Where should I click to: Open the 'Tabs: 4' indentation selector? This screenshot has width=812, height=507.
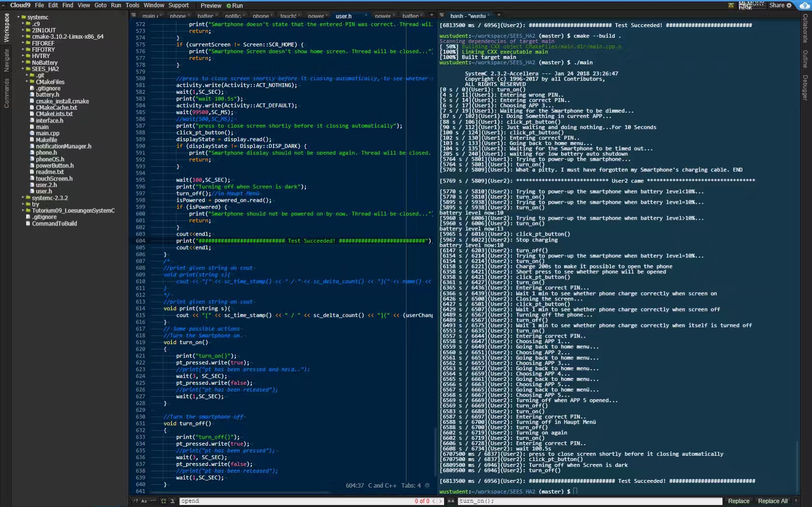pos(411,485)
